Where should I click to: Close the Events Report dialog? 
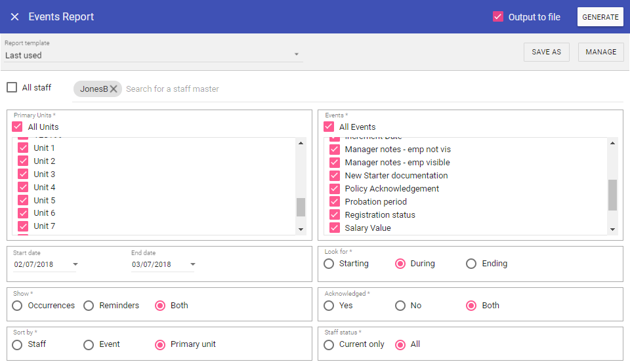(x=14, y=17)
